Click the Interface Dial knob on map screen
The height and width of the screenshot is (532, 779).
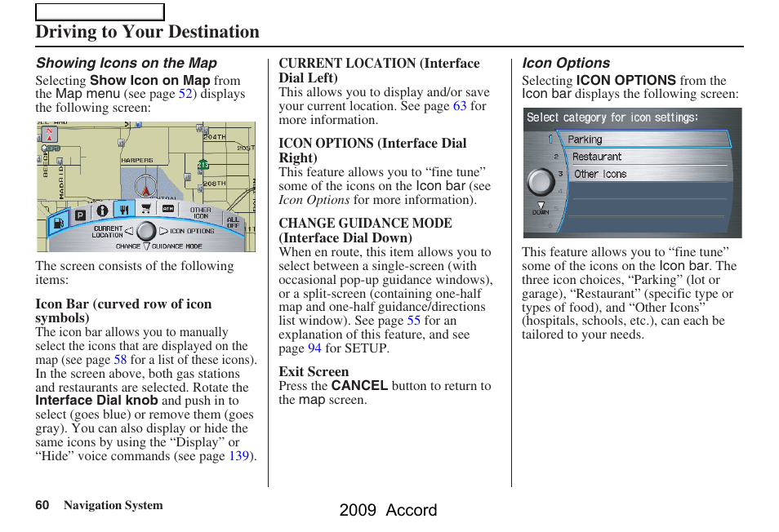[146, 231]
